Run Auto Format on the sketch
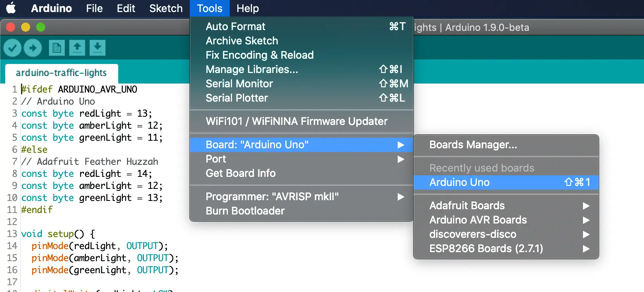Viewport: 644px width, 292px height. (x=235, y=26)
